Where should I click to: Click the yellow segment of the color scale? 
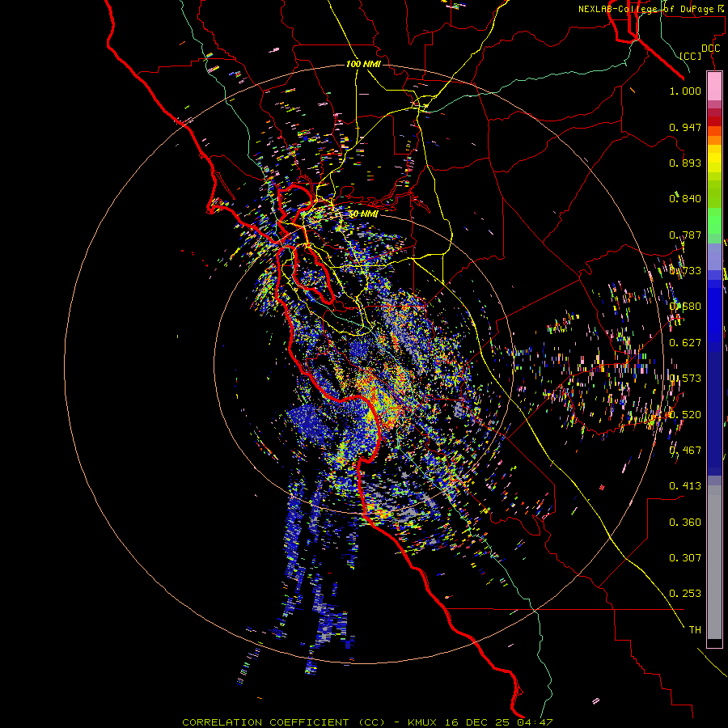pyautogui.click(x=714, y=159)
